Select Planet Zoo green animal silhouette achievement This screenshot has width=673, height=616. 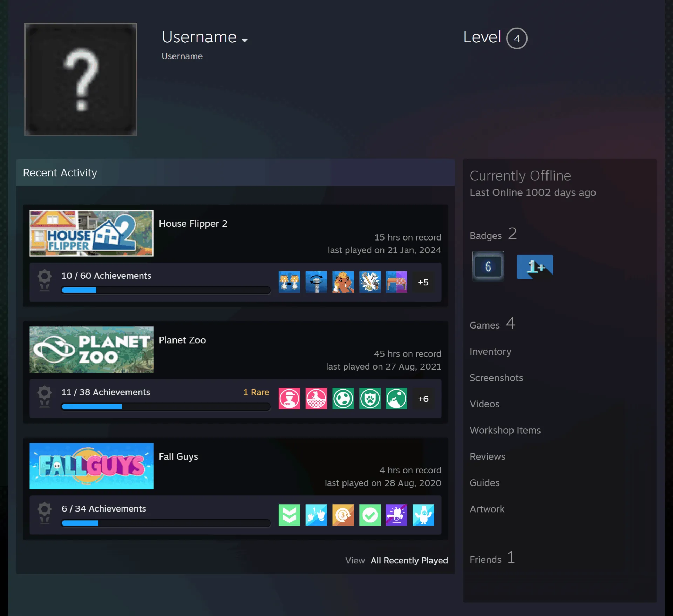click(396, 398)
